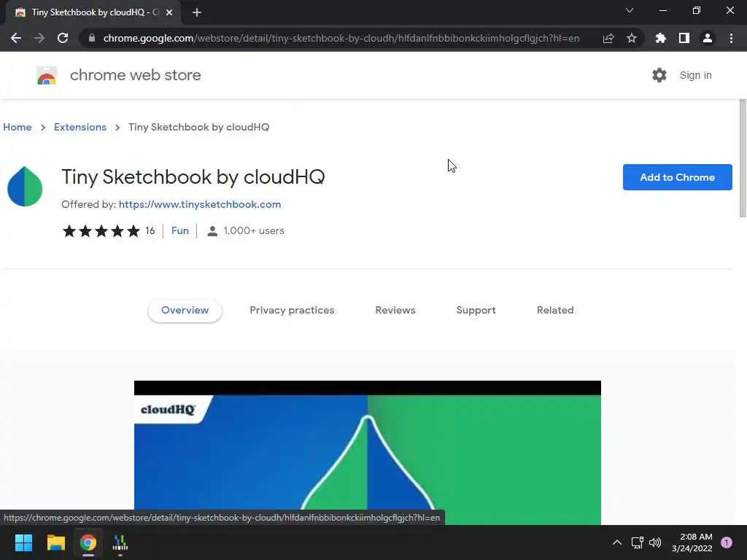Click the five-star rating
Viewport: 747px width, 560px height.
101,231
